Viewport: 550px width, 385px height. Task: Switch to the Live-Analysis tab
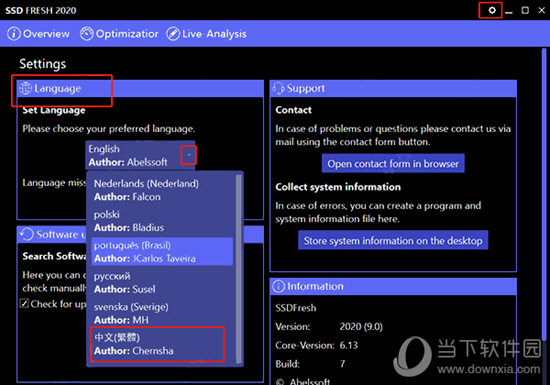point(206,34)
